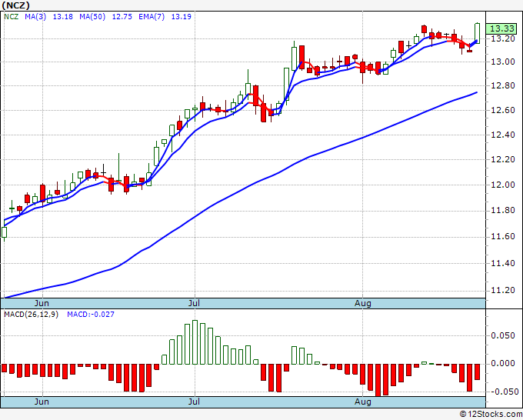Viewport: 523px width, 420px height.
Task: Click the MA(3) legend label
Action: pos(35,16)
